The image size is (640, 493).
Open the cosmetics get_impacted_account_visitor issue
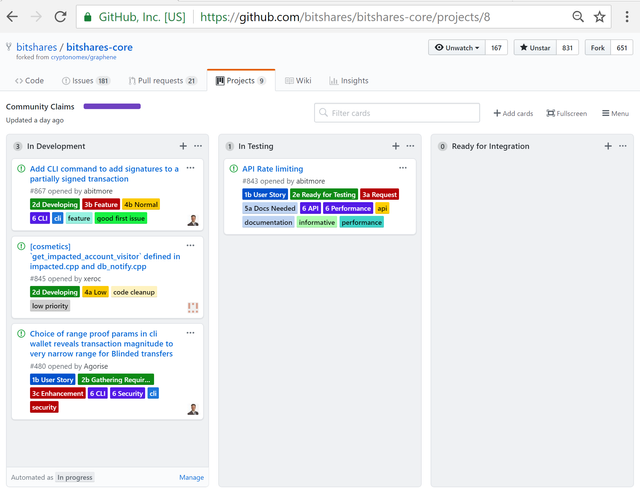point(105,256)
